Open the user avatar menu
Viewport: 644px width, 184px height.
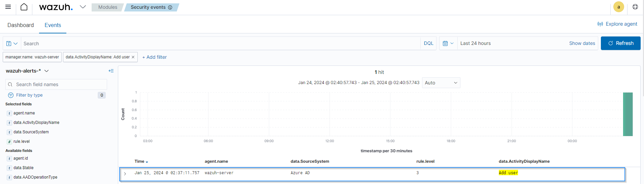618,7
